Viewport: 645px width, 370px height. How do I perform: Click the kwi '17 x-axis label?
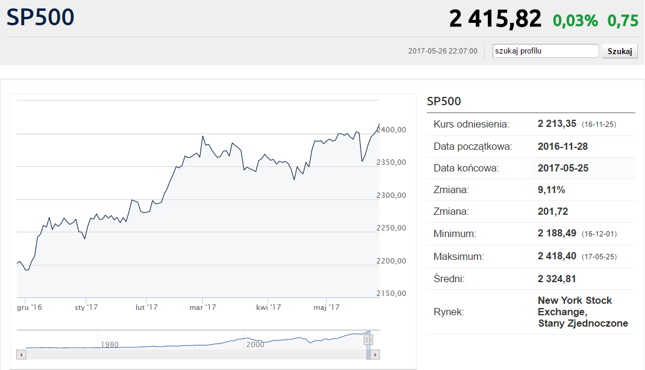pyautogui.click(x=269, y=307)
